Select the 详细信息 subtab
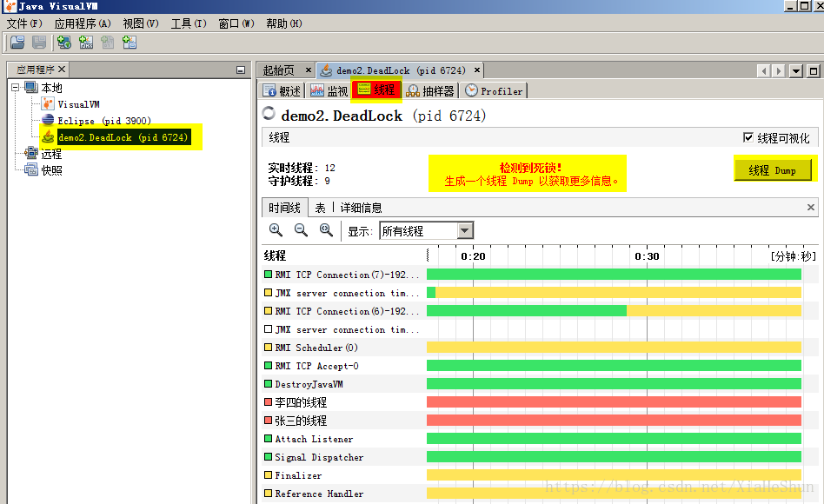 pyautogui.click(x=361, y=208)
